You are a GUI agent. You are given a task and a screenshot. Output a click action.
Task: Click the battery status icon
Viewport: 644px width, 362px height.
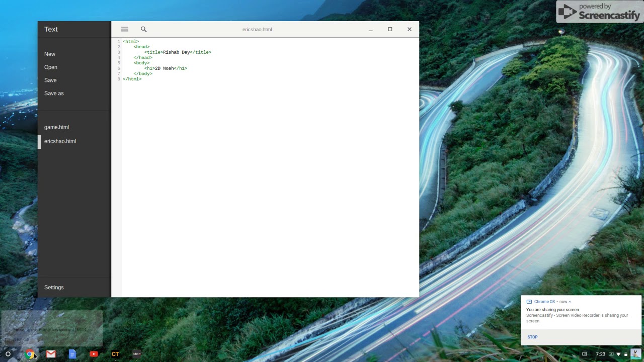626,354
